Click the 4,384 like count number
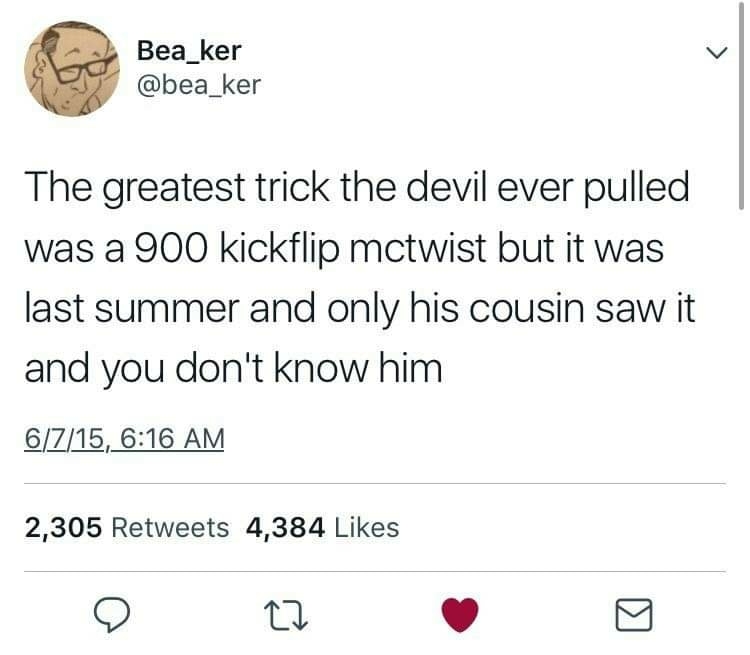 [x=286, y=528]
